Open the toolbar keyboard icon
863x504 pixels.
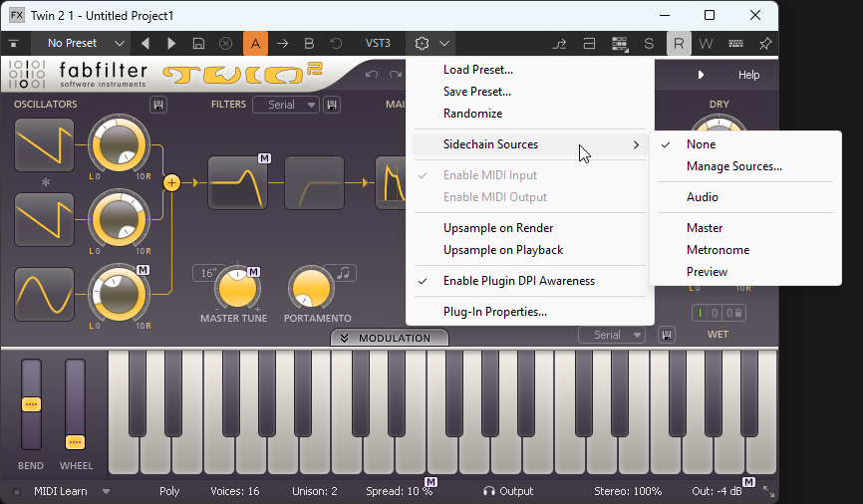point(735,44)
